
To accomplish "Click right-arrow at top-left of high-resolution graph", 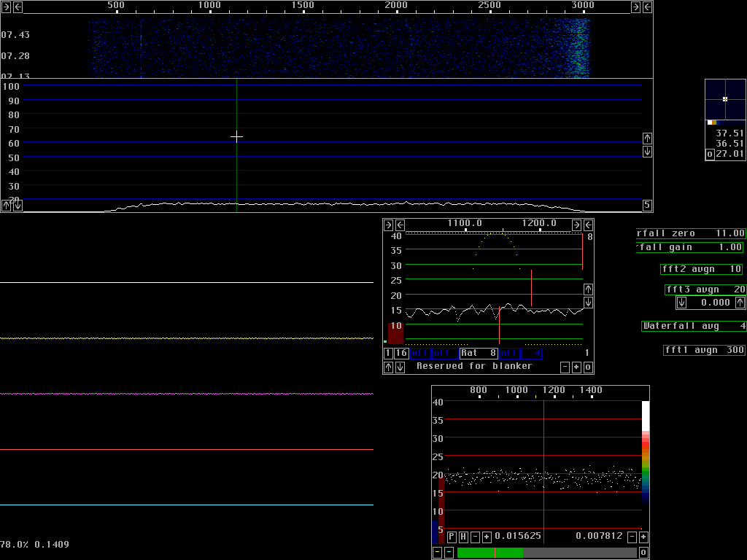I will (x=388, y=225).
